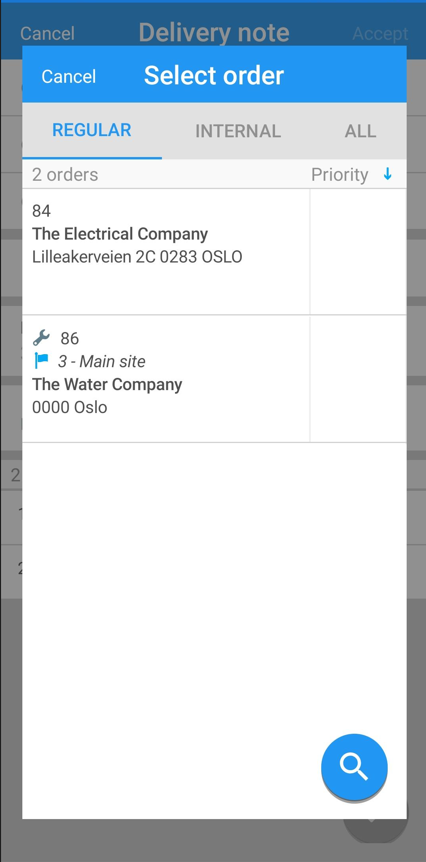
Task: Open the ALL orders tab
Action: coord(361,131)
